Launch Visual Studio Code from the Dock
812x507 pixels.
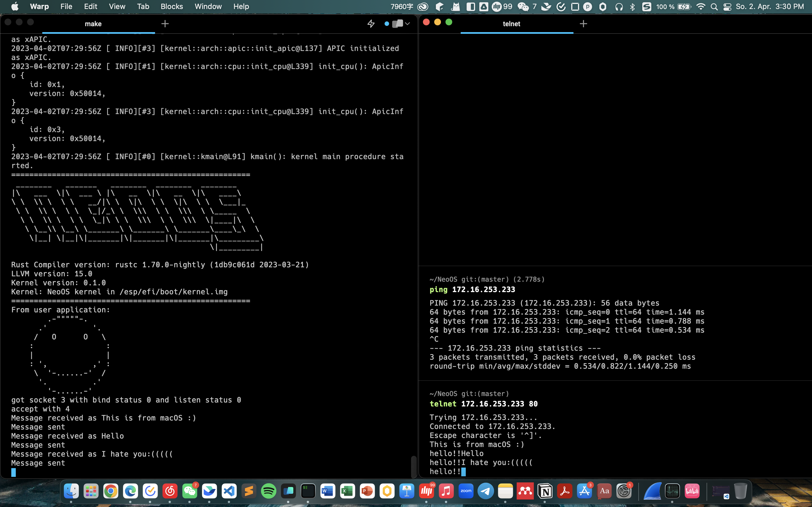coord(229,491)
